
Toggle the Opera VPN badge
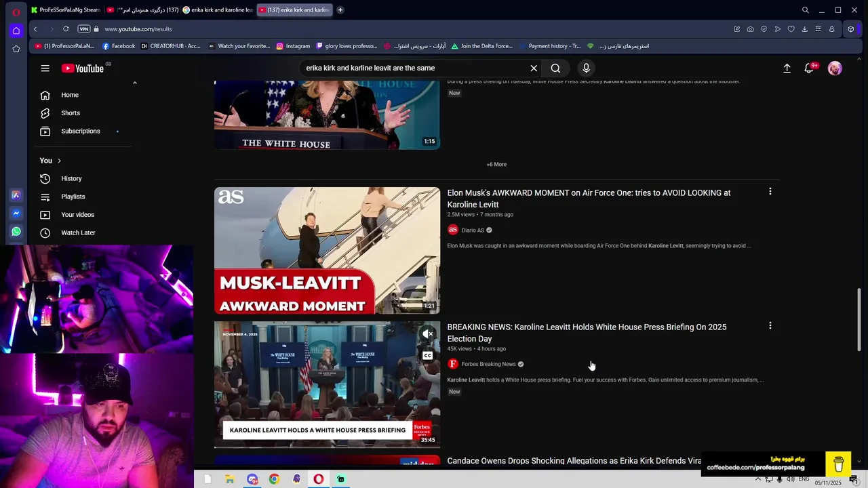[x=84, y=29]
